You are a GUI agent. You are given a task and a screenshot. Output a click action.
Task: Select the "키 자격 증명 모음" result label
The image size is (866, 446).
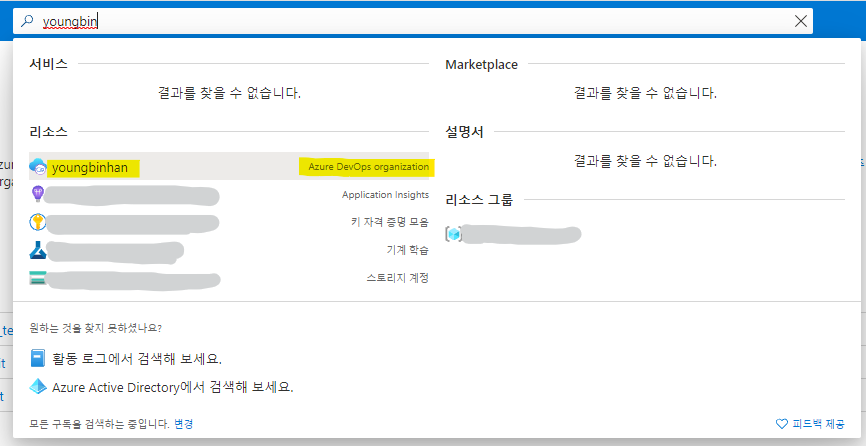[x=389, y=222]
